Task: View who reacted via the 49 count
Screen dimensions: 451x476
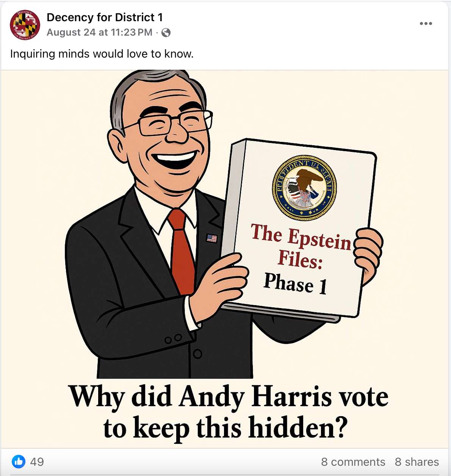Action: pyautogui.click(x=37, y=462)
